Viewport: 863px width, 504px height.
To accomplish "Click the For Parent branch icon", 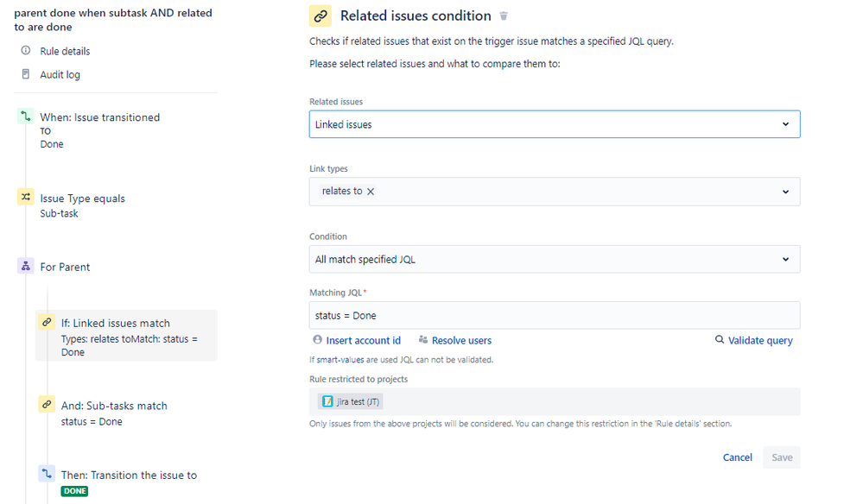I will tap(25, 267).
